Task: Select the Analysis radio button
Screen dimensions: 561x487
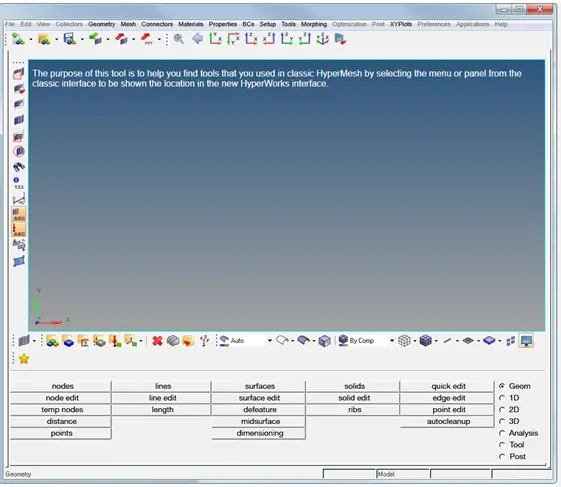Action: pyautogui.click(x=502, y=433)
